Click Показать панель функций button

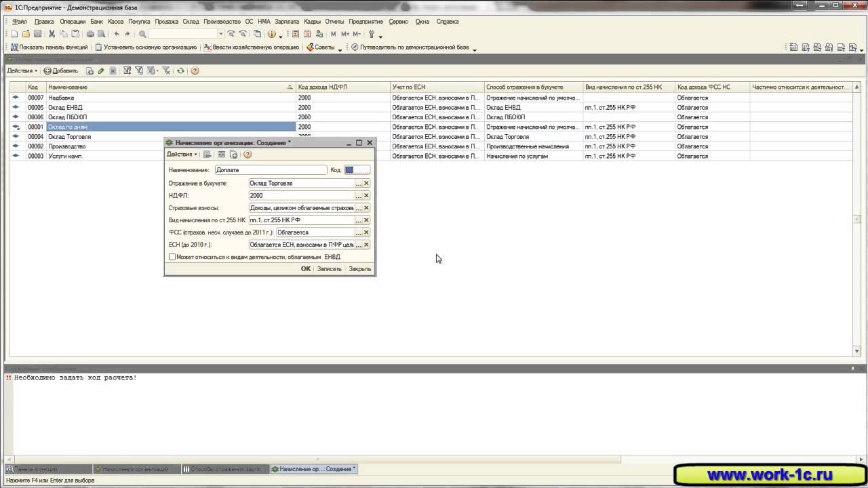tap(49, 47)
